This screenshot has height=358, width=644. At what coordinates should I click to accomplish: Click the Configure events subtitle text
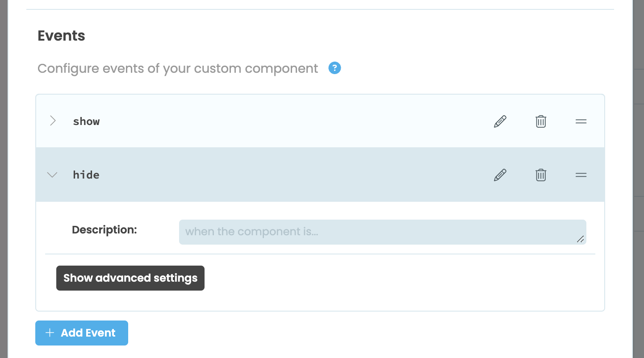pyautogui.click(x=178, y=69)
